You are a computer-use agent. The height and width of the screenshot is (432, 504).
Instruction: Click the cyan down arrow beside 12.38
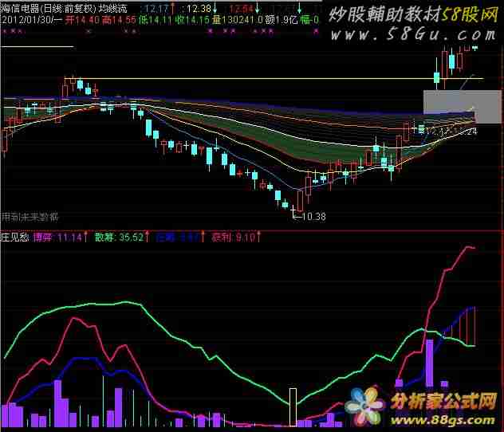tap(215, 8)
